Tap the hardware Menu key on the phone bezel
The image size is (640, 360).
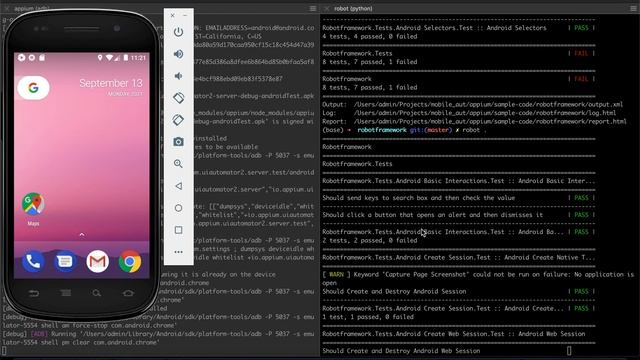click(x=65, y=293)
